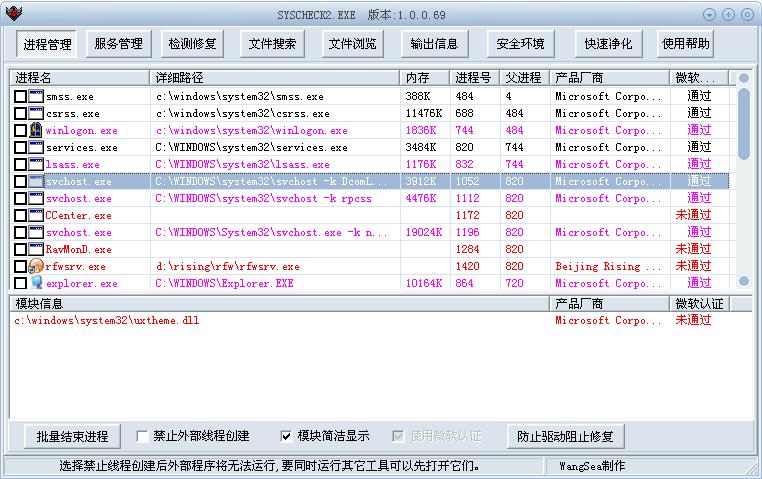Sort by 进程名 column header
Viewport: 762px width, 479px height.
tap(80, 78)
